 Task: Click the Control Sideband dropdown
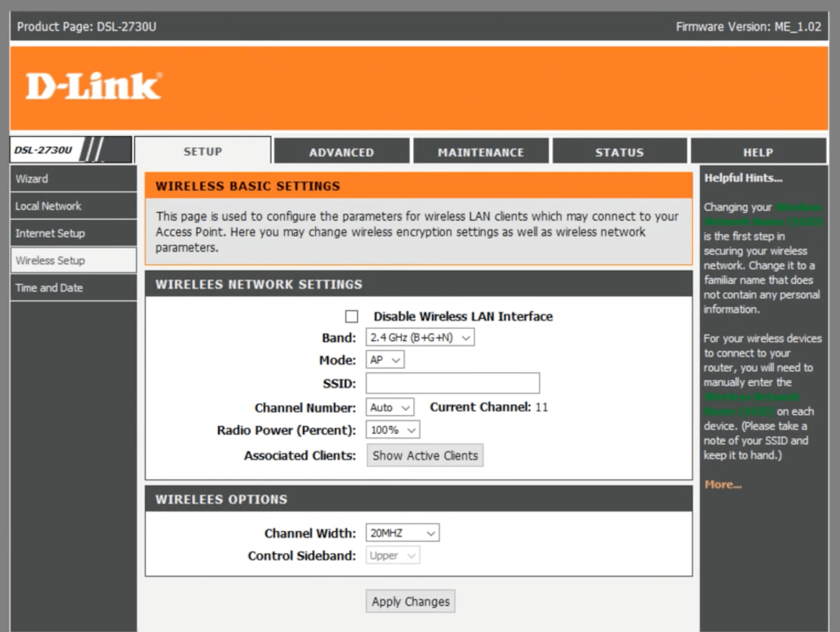[x=393, y=556]
